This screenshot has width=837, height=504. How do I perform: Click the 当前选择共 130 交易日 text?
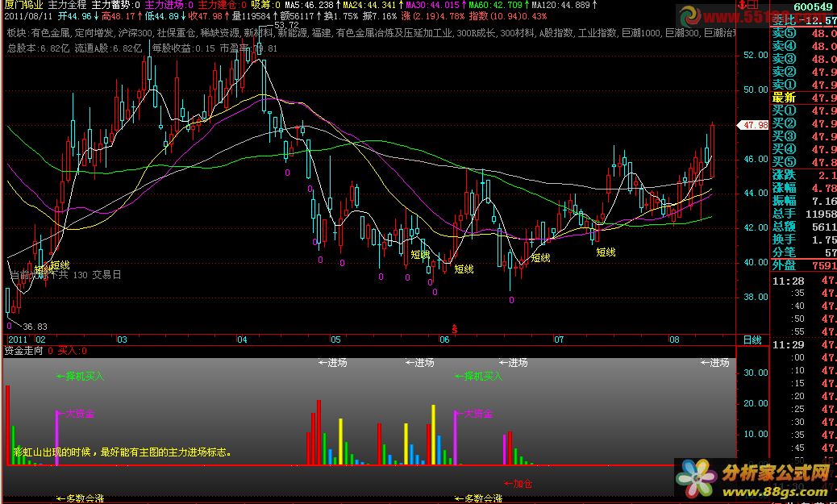65,275
